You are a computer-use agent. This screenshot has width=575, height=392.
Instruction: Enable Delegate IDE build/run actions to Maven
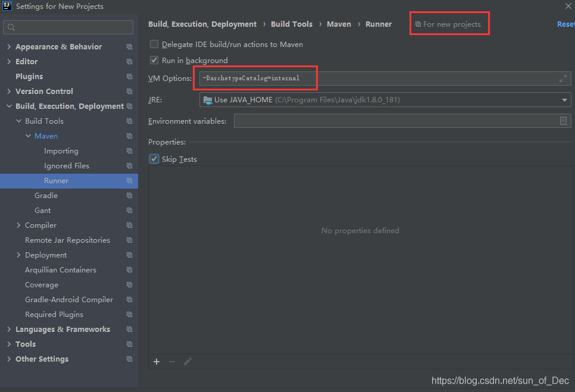154,45
